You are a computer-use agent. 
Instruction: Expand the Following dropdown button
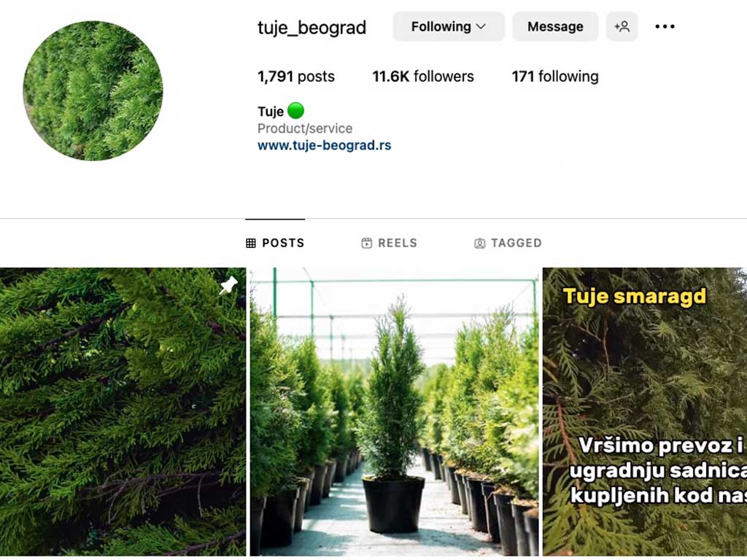pos(449,27)
